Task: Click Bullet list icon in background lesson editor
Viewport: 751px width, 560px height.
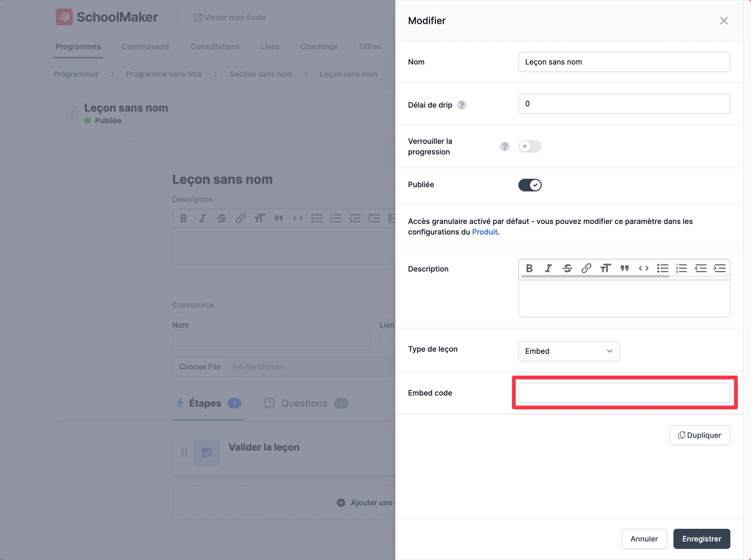Action: click(x=317, y=218)
